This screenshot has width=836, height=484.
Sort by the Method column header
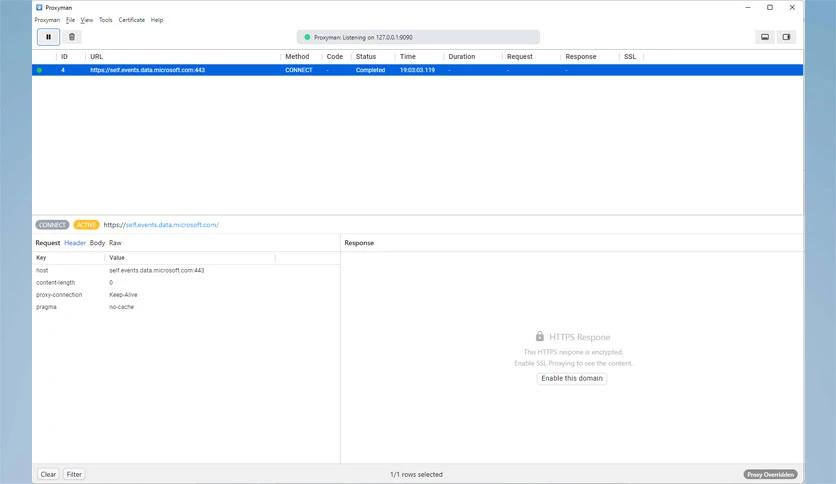pos(297,57)
